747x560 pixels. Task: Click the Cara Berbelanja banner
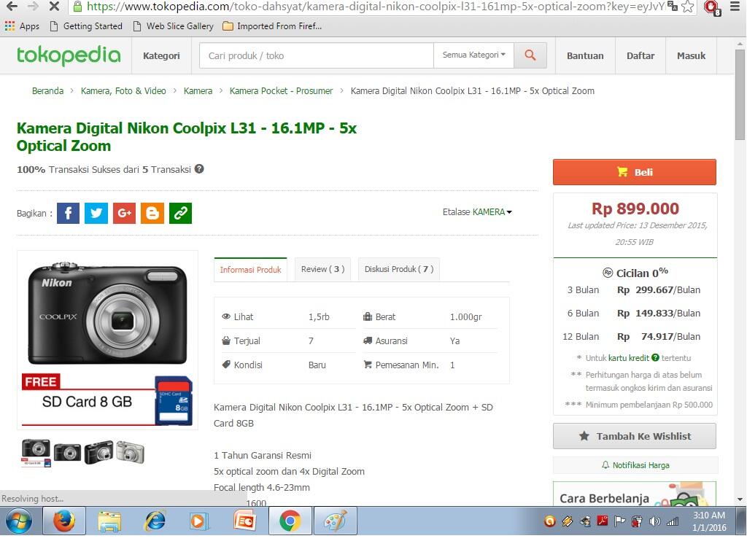pos(635,494)
